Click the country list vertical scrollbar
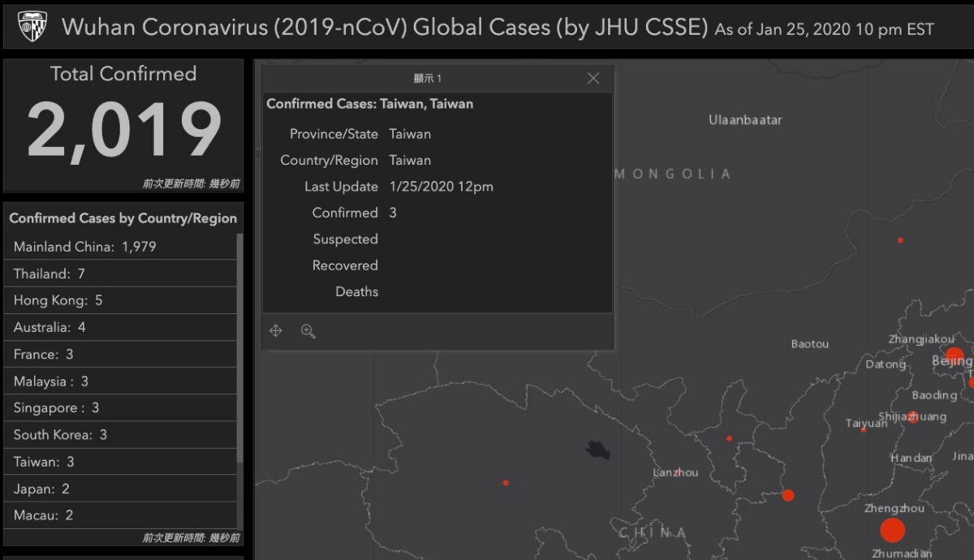The height and width of the screenshot is (560, 974). (239, 349)
